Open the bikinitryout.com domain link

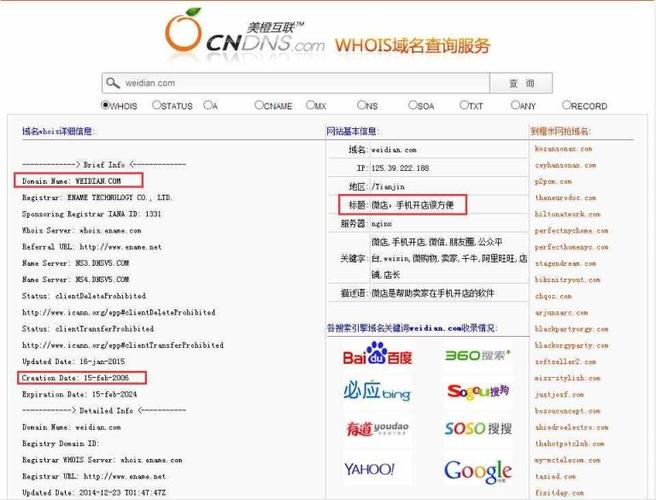tap(567, 280)
